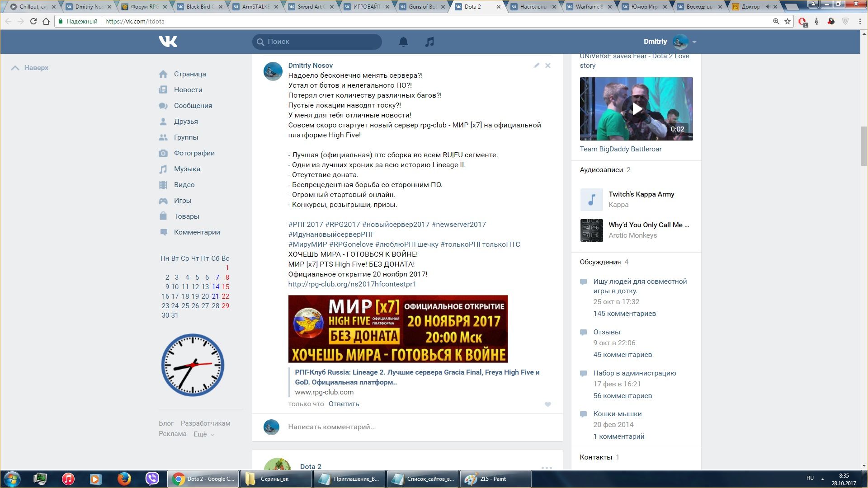868x488 pixels.
Task: Switch to the Warframe browser tab
Action: (x=589, y=7)
